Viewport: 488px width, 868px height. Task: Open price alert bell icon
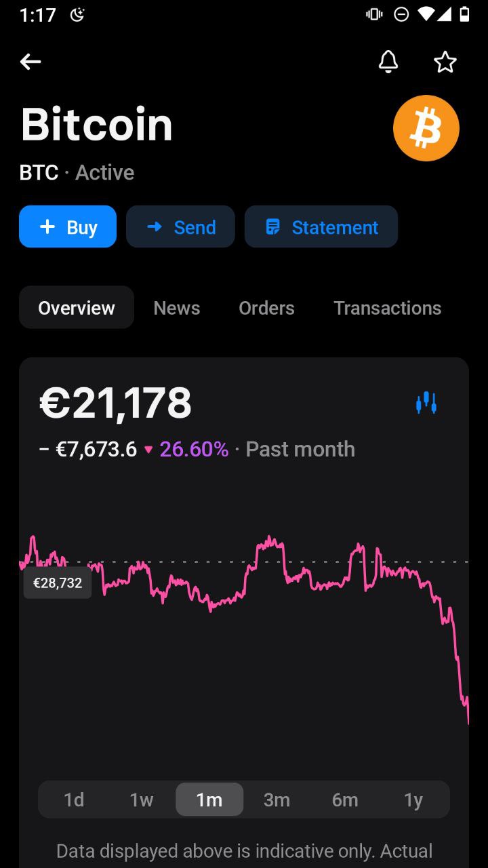(x=388, y=62)
